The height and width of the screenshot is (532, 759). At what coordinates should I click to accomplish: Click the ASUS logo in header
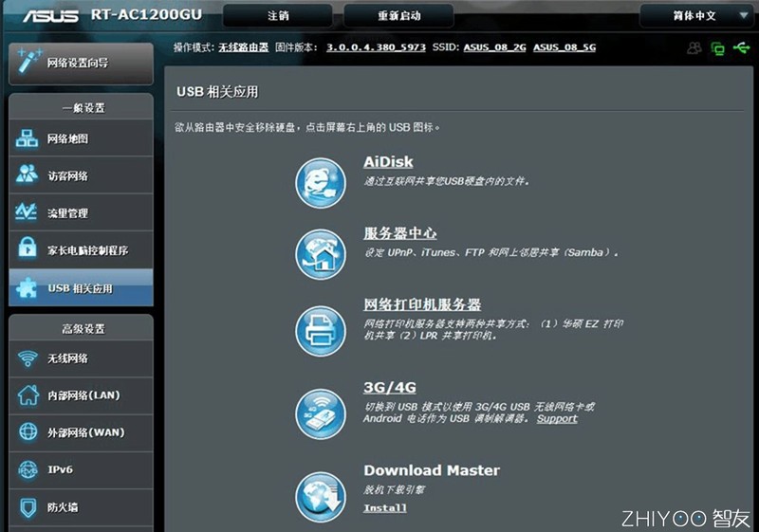coord(51,16)
